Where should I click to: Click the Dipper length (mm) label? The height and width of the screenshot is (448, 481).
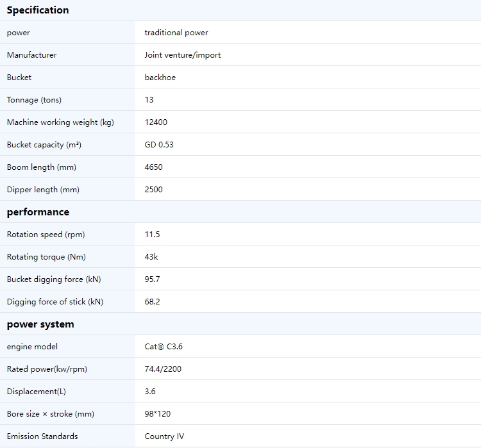point(43,190)
